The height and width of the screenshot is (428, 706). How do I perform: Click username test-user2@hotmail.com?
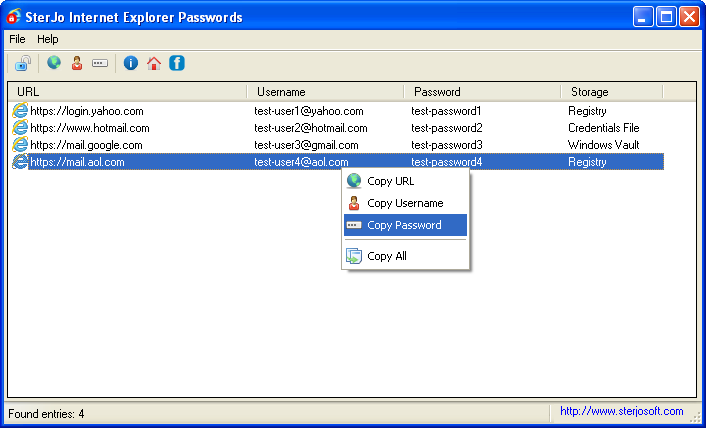(x=311, y=128)
